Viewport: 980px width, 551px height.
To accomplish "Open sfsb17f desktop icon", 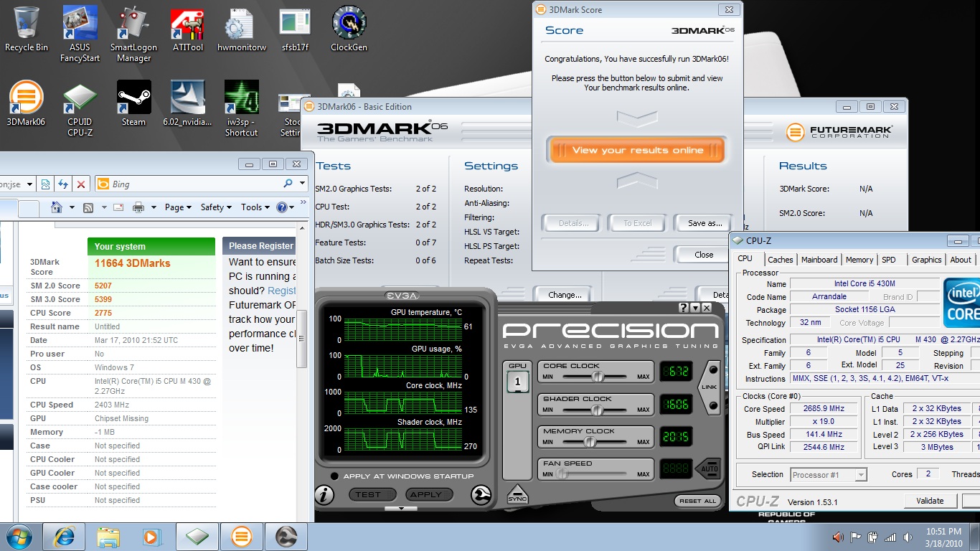I will point(295,29).
